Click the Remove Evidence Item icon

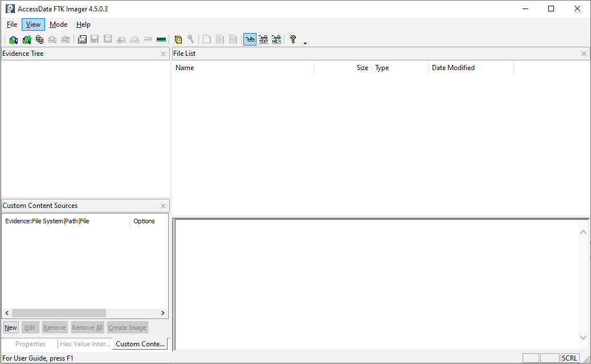point(52,39)
